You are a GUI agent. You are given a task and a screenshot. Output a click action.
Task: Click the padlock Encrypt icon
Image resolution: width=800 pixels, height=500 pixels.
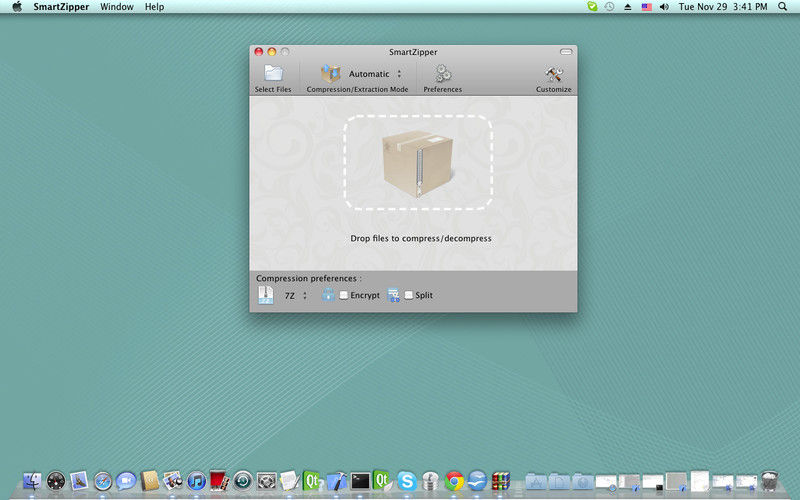tap(328, 294)
